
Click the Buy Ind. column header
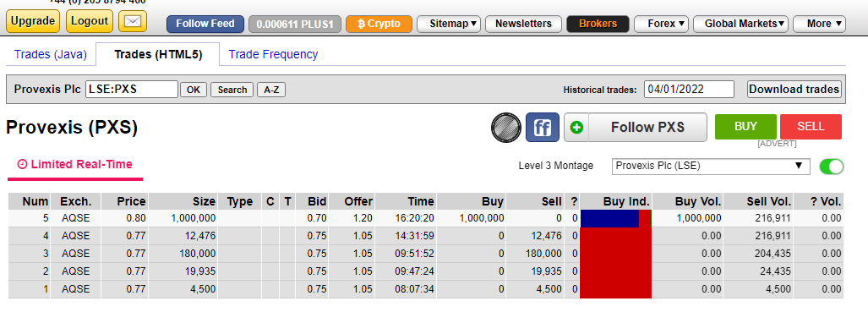point(615,201)
